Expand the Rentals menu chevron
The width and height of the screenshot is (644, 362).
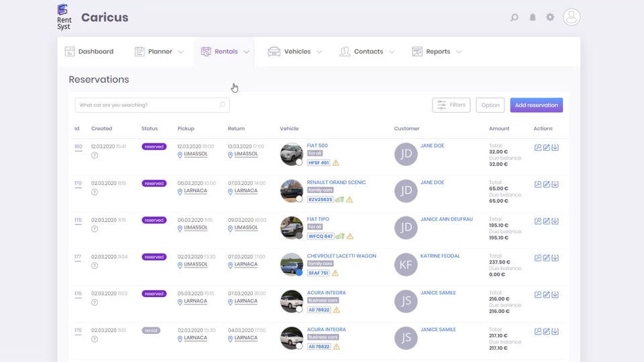(246, 52)
